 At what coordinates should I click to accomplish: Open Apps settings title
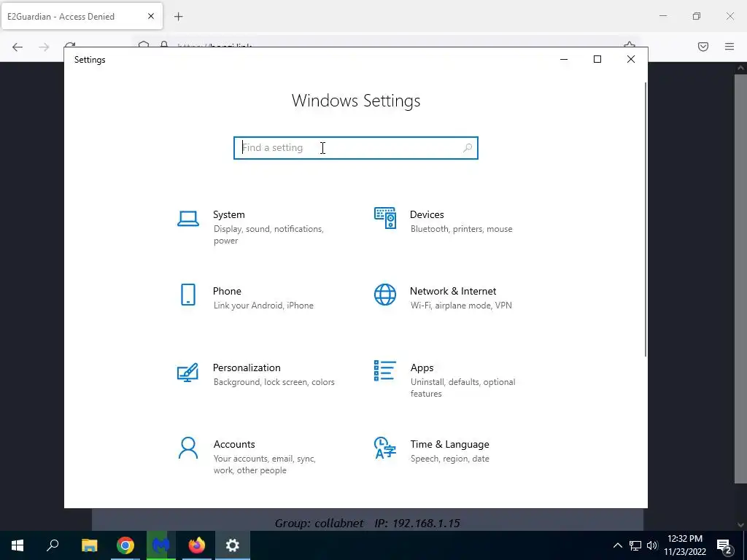(x=422, y=367)
